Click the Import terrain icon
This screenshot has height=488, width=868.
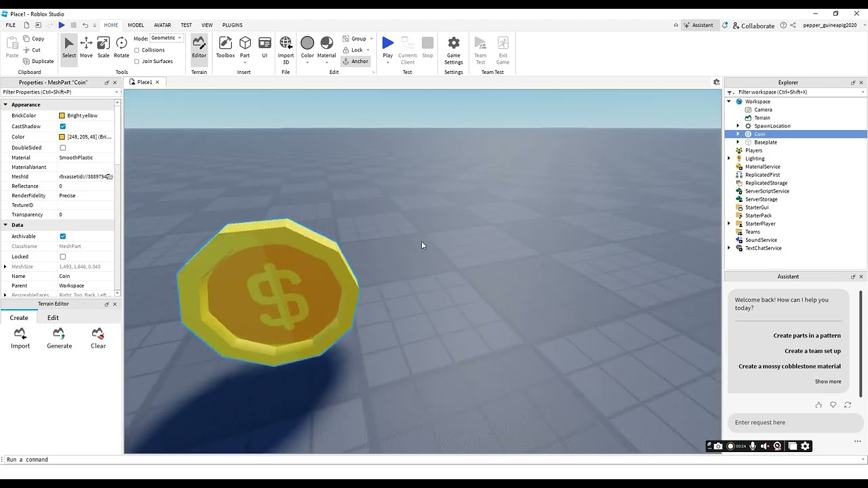pos(20,338)
